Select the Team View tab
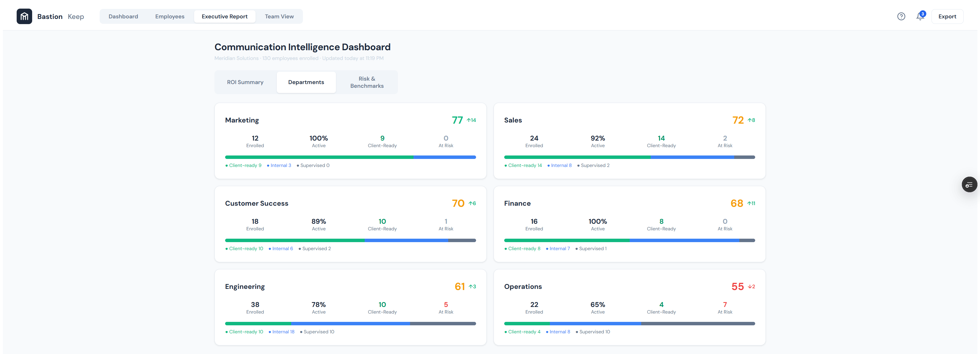980x354 pixels. coord(279,16)
